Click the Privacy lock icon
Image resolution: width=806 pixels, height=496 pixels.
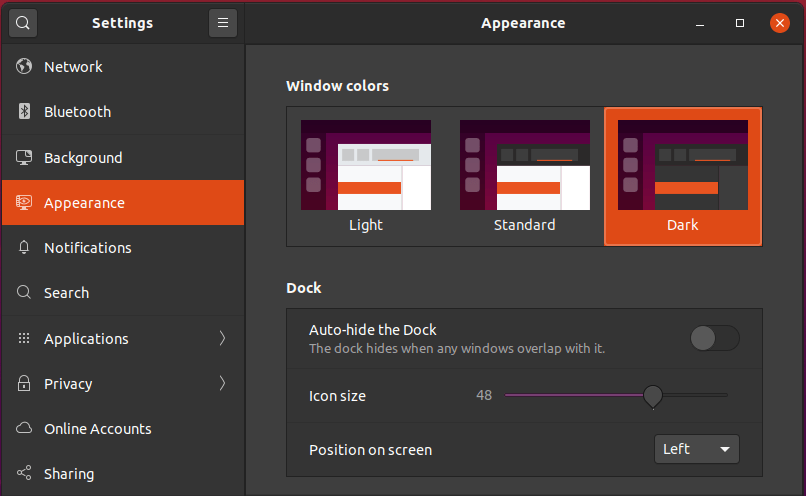(24, 383)
